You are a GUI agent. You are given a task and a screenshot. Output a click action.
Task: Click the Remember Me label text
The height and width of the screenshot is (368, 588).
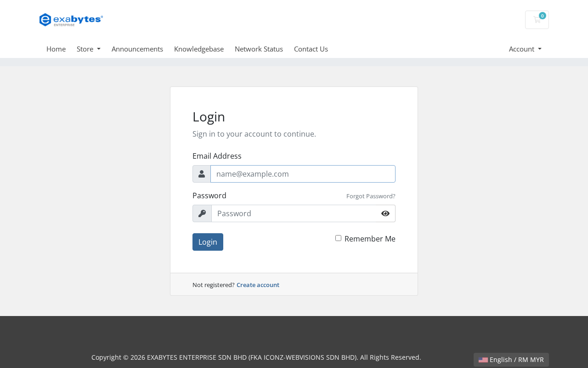point(370,239)
